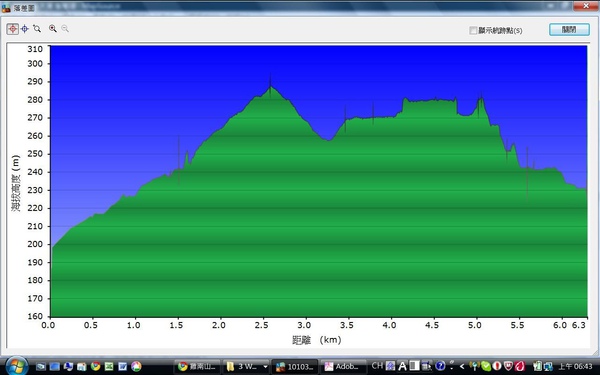The width and height of the screenshot is (600, 375).
Task: Click the 上午 06:43 taskbar clock
Action: [575, 367]
